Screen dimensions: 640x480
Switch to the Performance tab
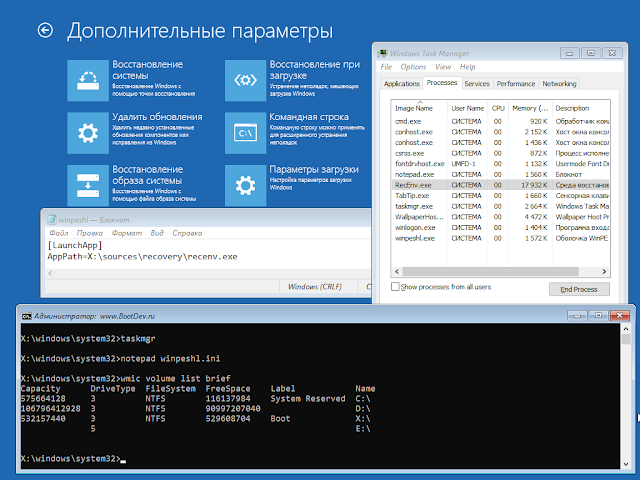[516, 84]
